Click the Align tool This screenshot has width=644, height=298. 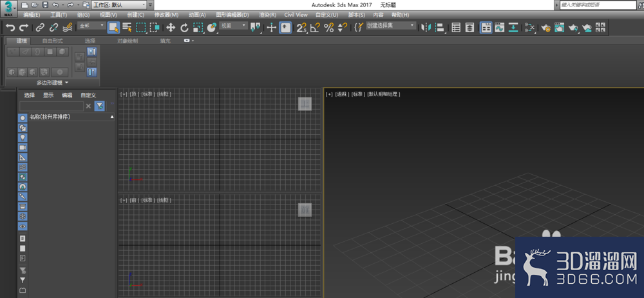pyautogui.click(x=440, y=28)
